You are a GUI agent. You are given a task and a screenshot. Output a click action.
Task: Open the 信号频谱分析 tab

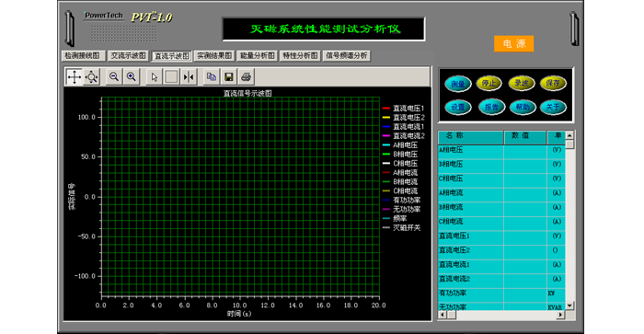(x=347, y=56)
